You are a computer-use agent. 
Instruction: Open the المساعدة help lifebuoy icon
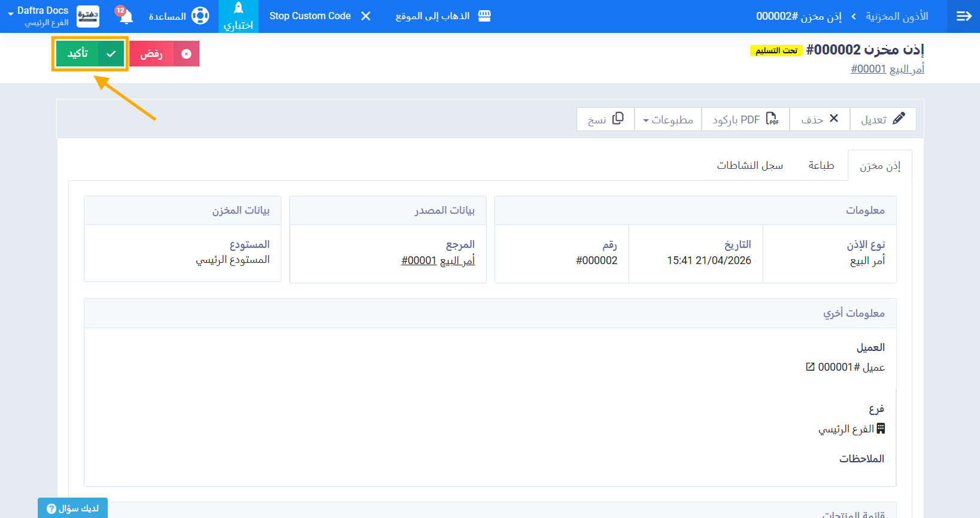(x=200, y=16)
